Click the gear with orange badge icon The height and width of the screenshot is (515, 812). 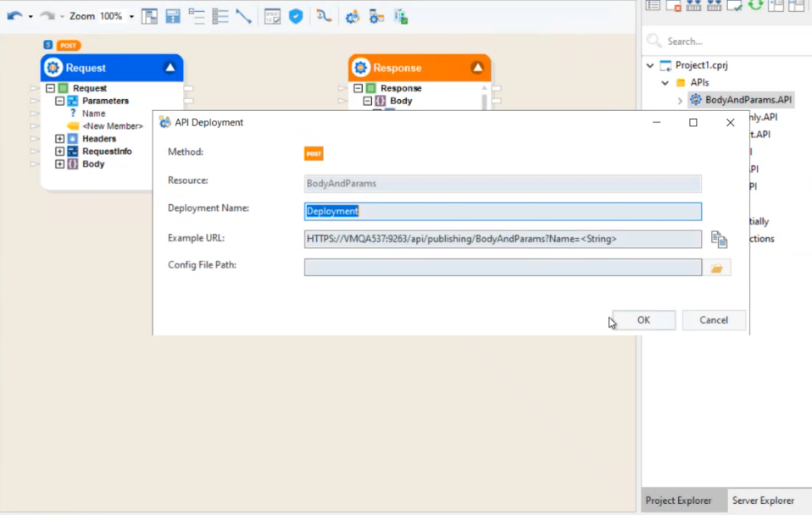(352, 17)
